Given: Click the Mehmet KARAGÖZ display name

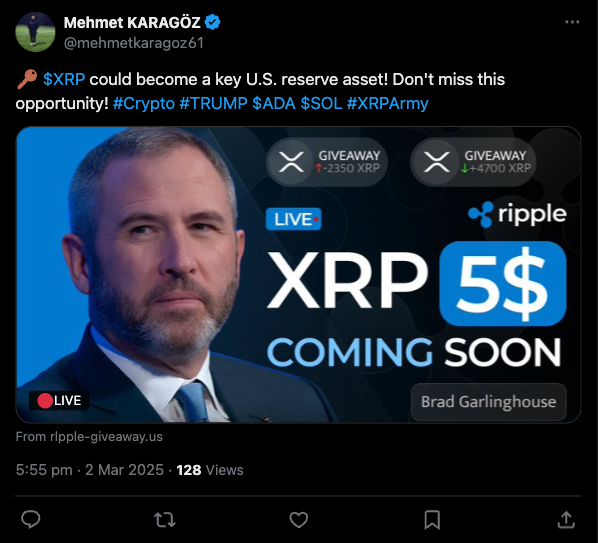Looking at the screenshot, I should coord(132,22).
